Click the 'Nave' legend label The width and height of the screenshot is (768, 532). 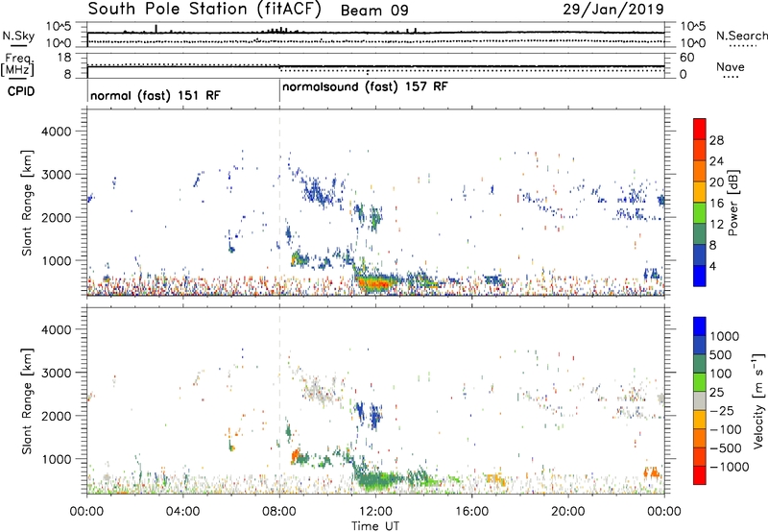click(x=731, y=66)
